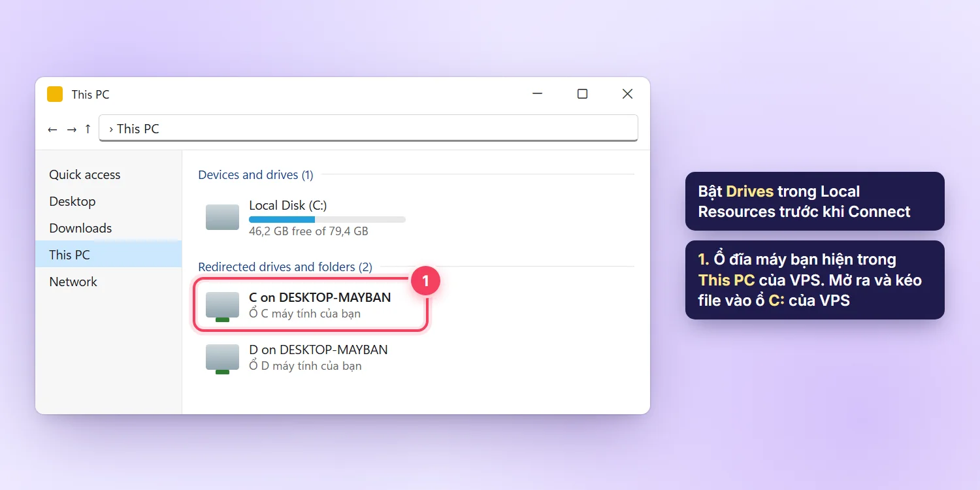Image resolution: width=980 pixels, height=490 pixels.
Task: Close the This PC window
Action: (x=627, y=94)
